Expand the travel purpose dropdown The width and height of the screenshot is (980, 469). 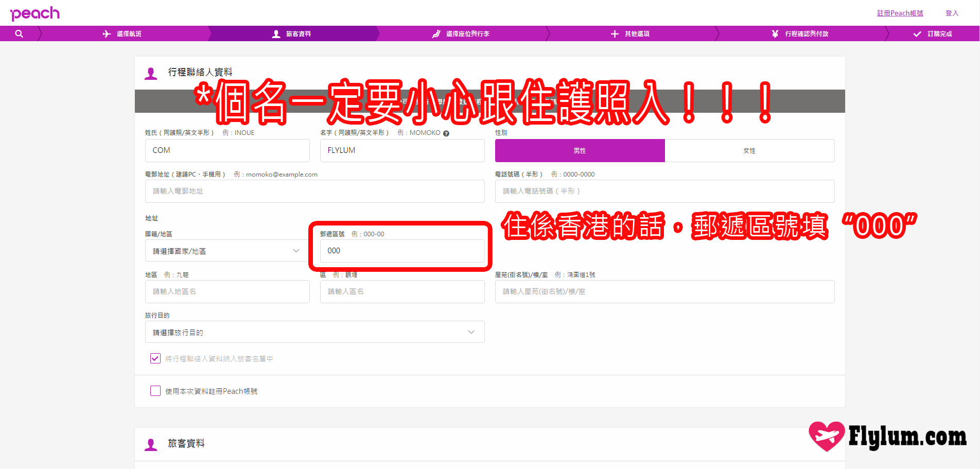click(x=314, y=332)
